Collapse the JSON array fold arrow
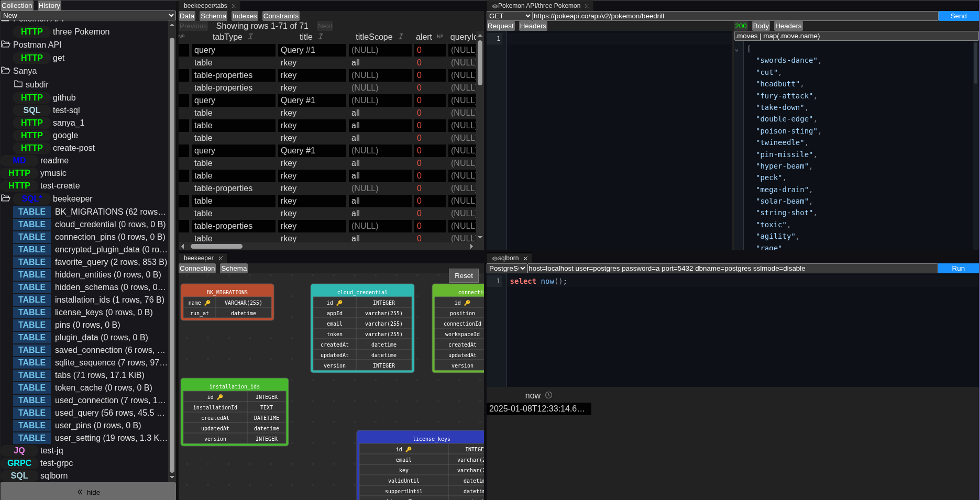 coord(736,50)
